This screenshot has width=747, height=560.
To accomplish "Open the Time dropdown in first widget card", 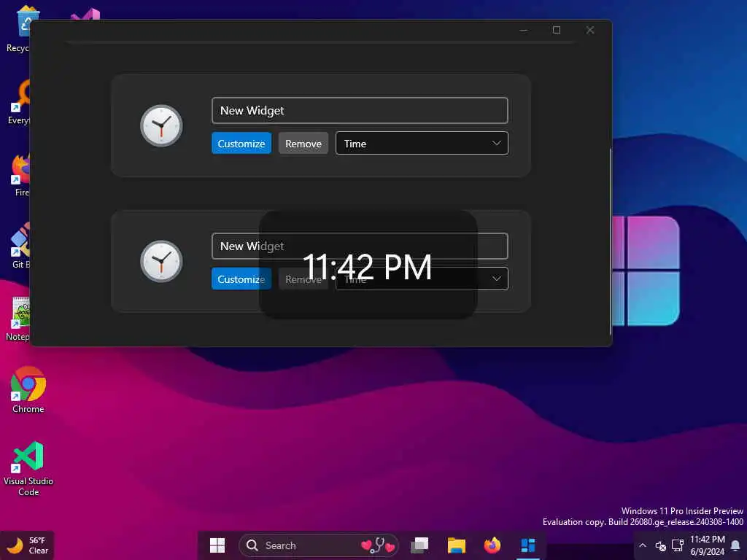I will (422, 144).
